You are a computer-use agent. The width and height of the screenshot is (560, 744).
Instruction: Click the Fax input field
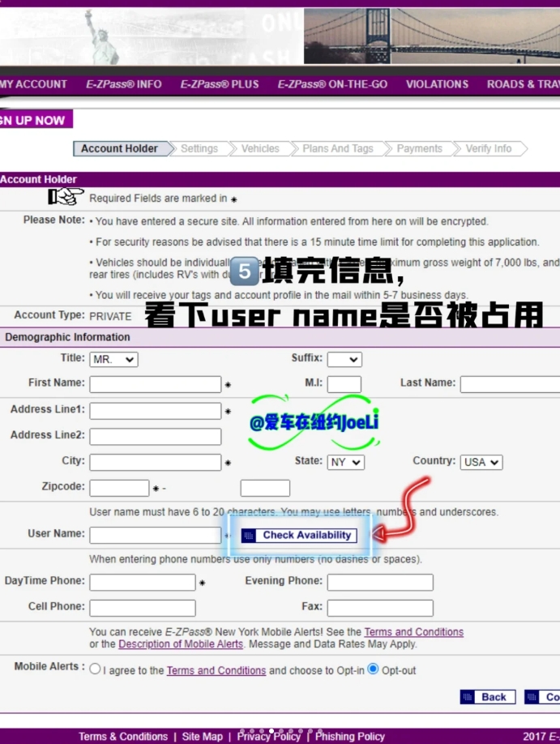(380, 608)
